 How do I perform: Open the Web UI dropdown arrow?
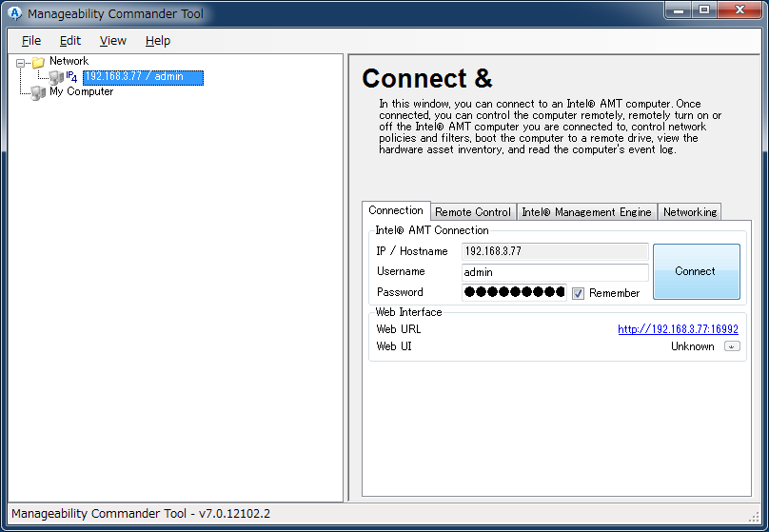732,346
